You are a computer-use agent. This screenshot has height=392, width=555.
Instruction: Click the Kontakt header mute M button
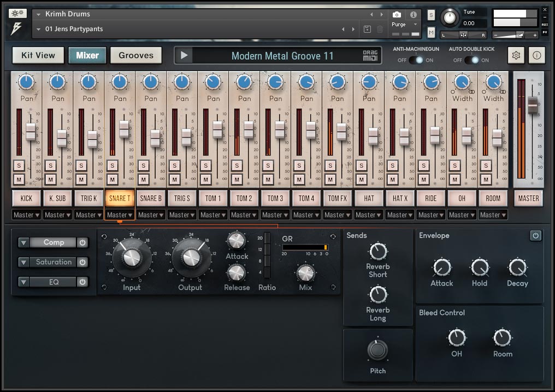click(x=431, y=33)
